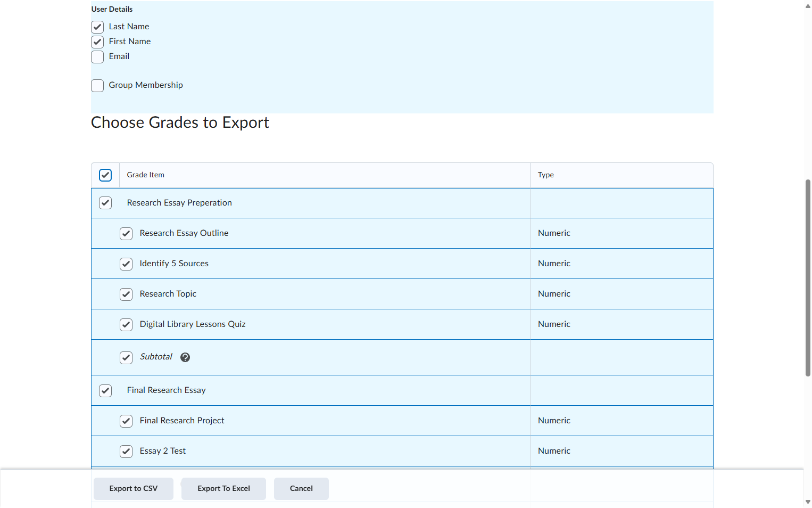This screenshot has width=812, height=508.
Task: Click Numeric type for Identify 5 Sources
Action: [554, 264]
